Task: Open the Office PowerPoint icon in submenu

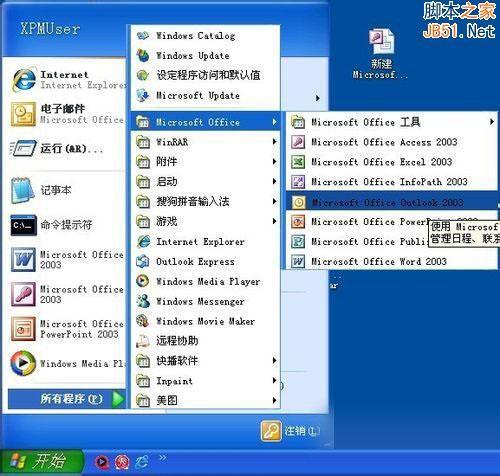Action: pos(298,222)
